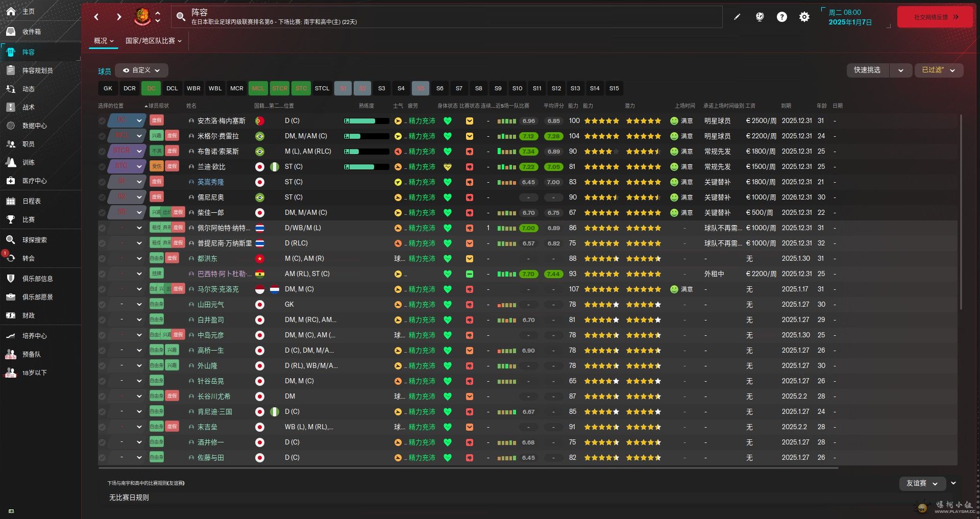Toggle selection circle for 佐藤与田
Viewport: 980px width, 519px height.
[102, 458]
